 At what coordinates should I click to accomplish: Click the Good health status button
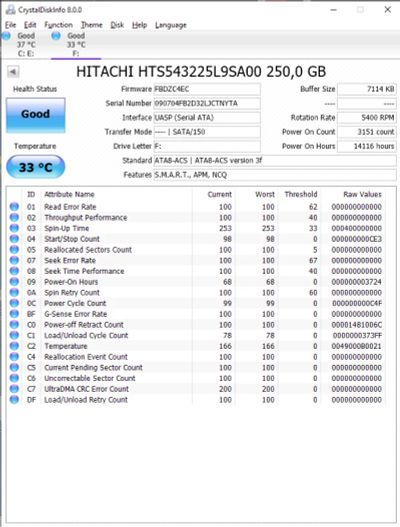36,115
